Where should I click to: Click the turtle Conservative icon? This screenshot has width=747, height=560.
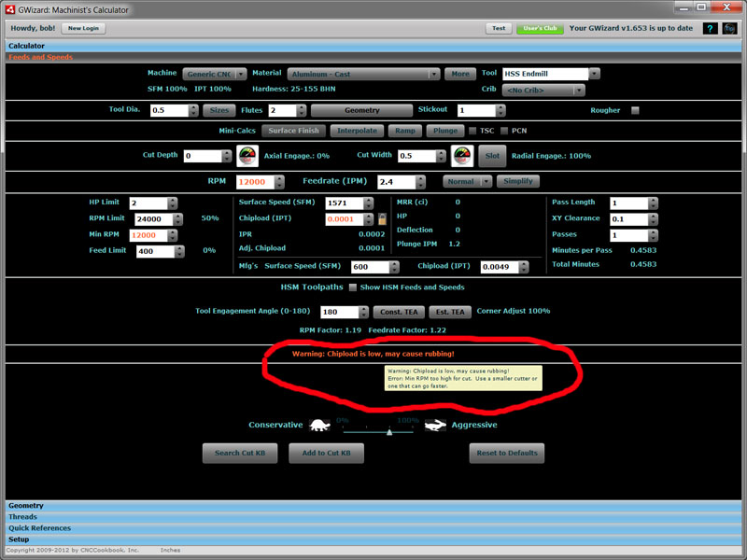click(317, 424)
